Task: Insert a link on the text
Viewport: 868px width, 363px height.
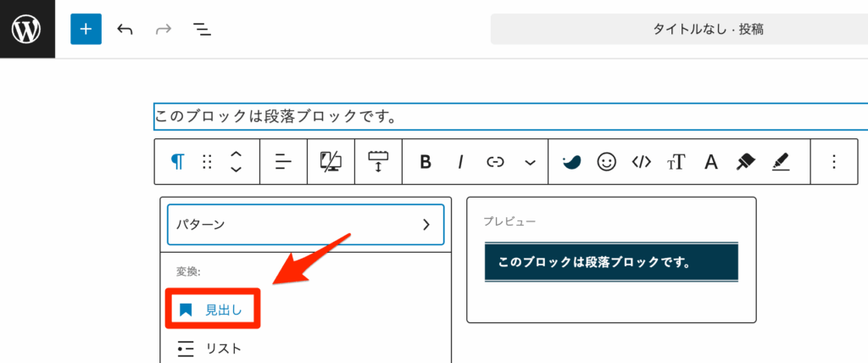Action: click(x=495, y=162)
